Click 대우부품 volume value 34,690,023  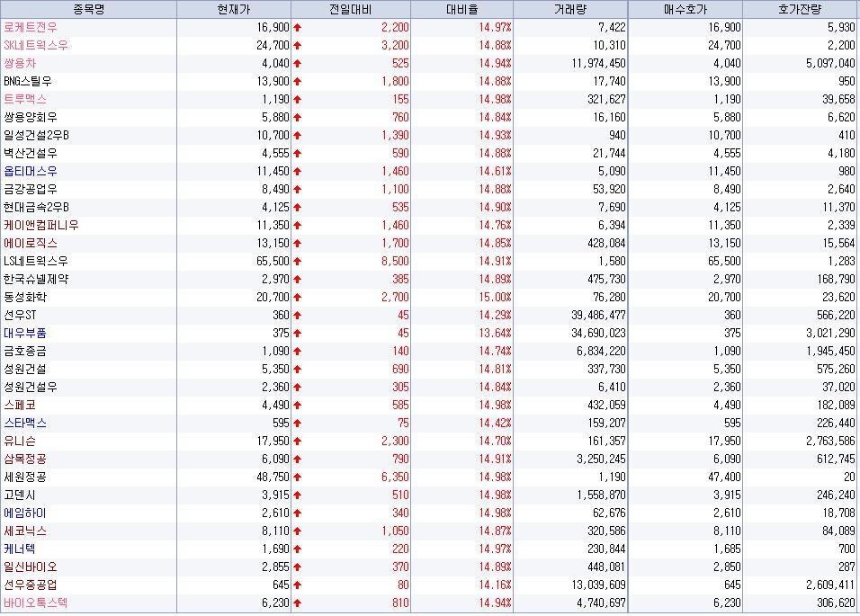click(x=599, y=334)
